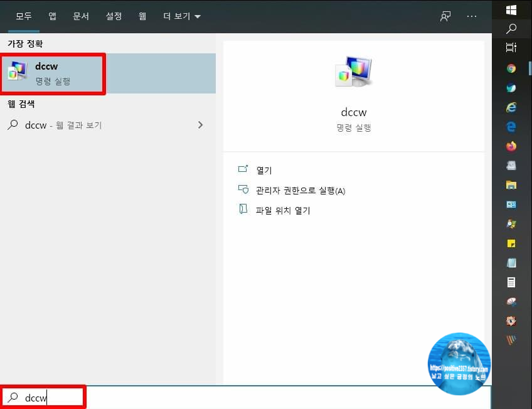Screen dimensions: 532x409
Task: Click the feedback person icon in search header
Action: click(445, 16)
